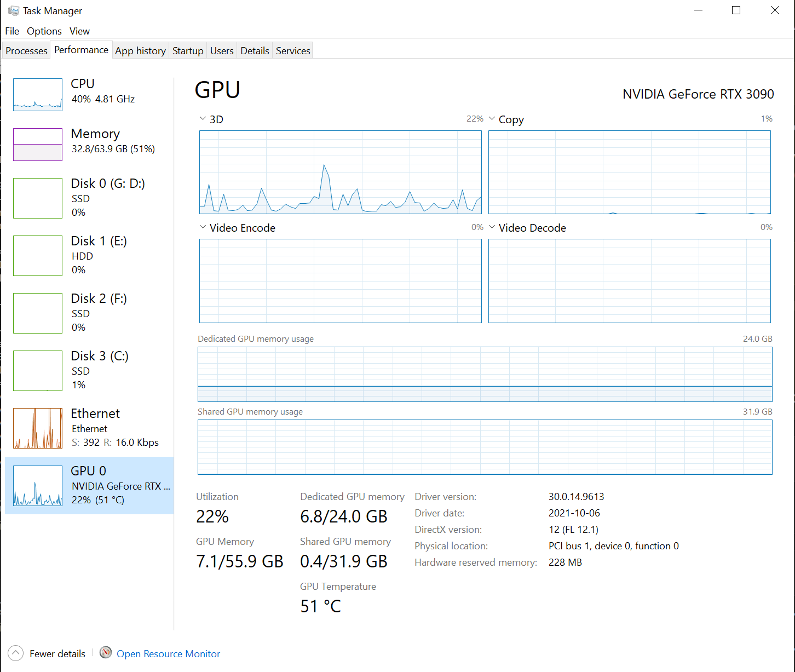Open the File menu

click(x=12, y=31)
